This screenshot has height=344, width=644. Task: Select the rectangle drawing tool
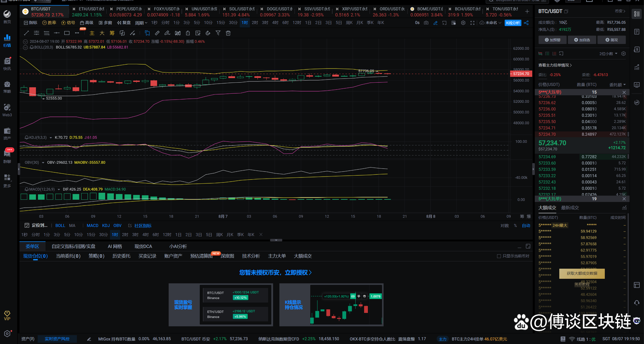pos(67,33)
